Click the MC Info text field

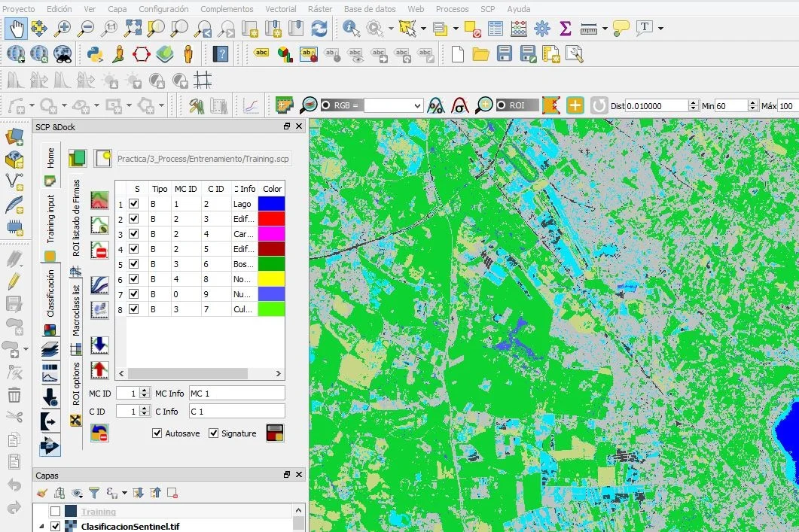click(236, 393)
